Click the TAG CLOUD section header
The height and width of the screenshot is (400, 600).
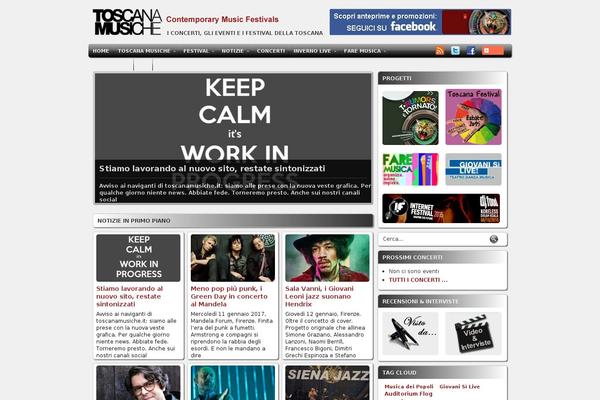399,372
